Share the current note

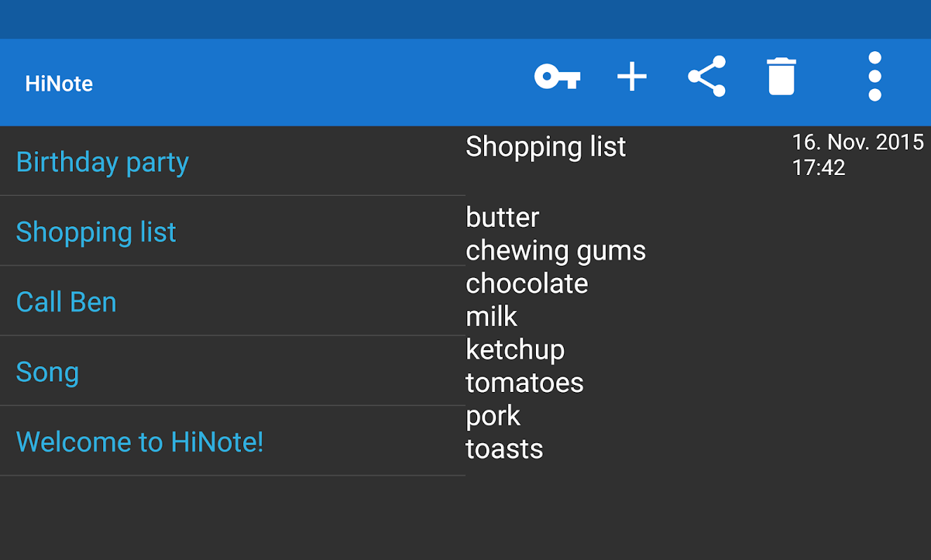706,76
